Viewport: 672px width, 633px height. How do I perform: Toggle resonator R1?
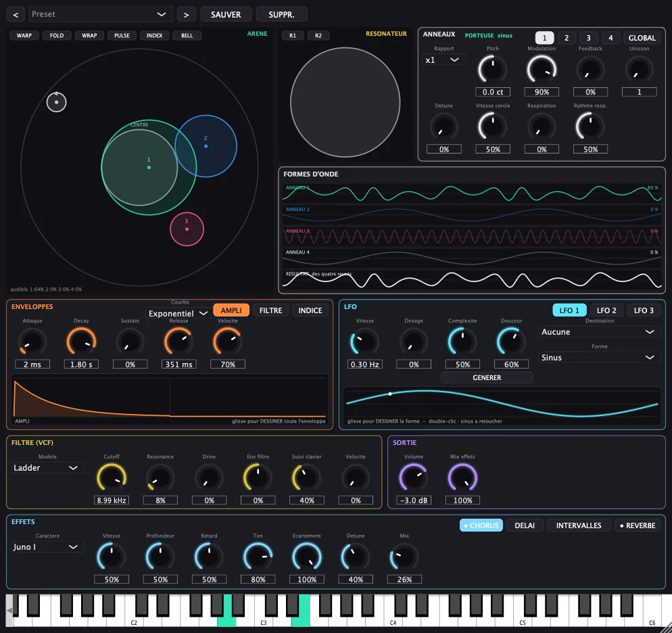pos(292,36)
